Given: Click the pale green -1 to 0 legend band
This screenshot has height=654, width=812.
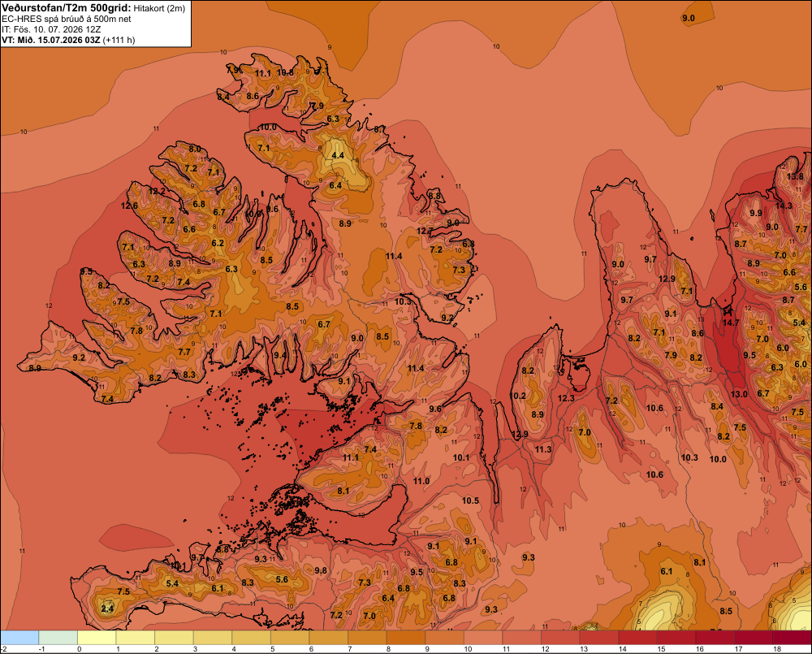Looking at the screenshot, I should pos(58,638).
